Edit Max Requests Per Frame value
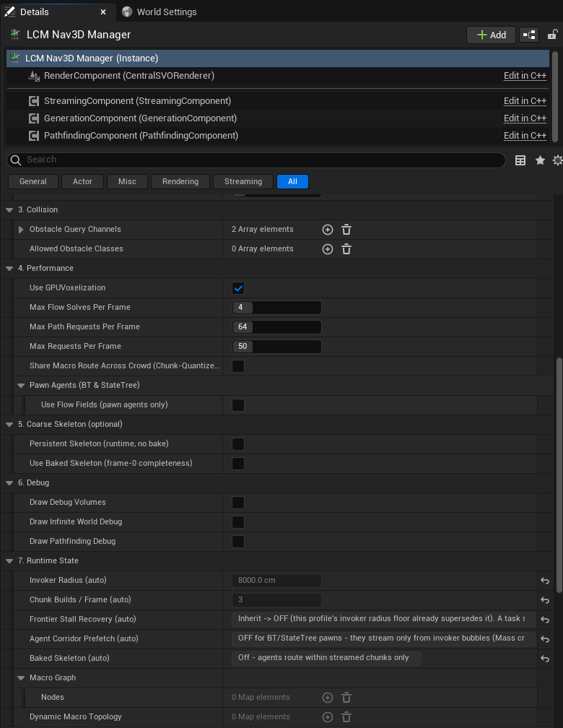This screenshot has height=728, width=563. pos(276,347)
